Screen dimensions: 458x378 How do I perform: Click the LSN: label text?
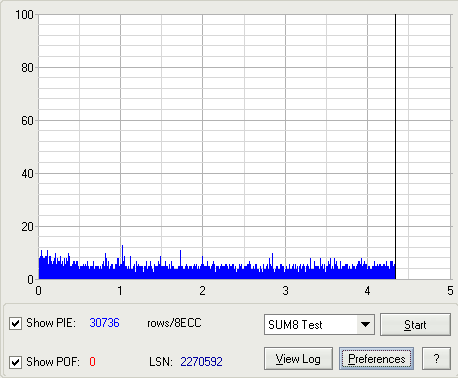(161, 362)
